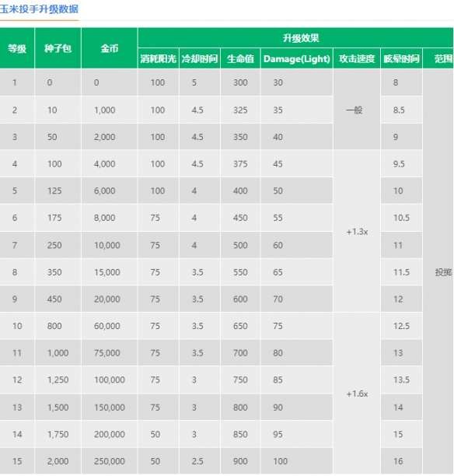Click stun time value 9.5
Viewport: 454px width, 476px height.
pyautogui.click(x=399, y=164)
